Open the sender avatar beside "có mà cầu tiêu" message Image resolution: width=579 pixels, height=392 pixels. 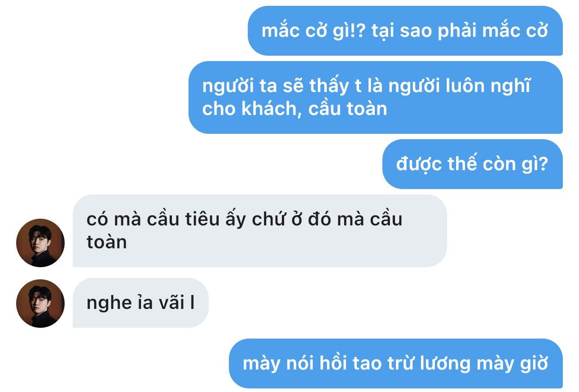pos(40,243)
